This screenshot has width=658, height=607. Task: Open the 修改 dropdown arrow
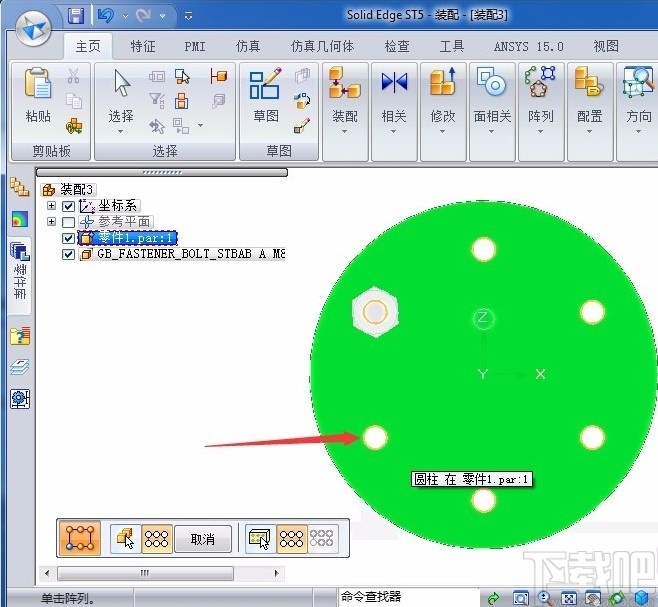tap(442, 131)
